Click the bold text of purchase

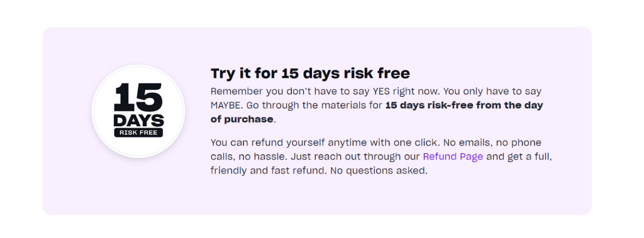coord(242,119)
